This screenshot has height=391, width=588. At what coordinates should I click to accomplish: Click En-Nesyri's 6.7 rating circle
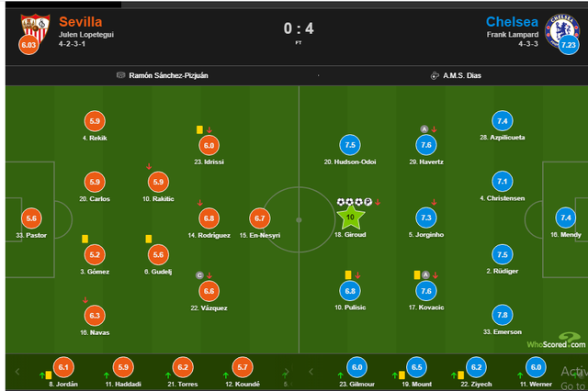[x=260, y=218]
